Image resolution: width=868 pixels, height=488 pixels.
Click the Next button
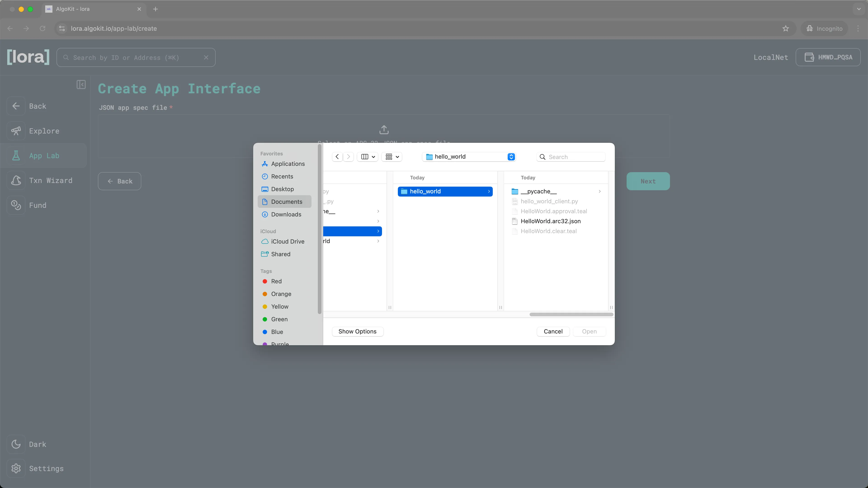click(x=648, y=181)
